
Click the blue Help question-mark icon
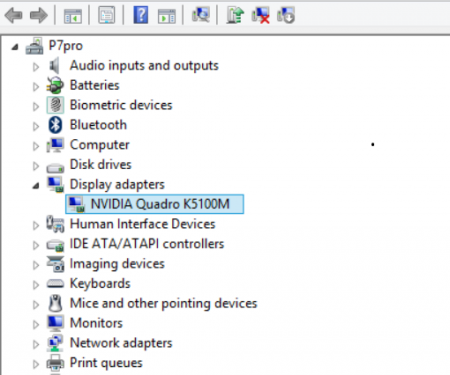coord(141,15)
